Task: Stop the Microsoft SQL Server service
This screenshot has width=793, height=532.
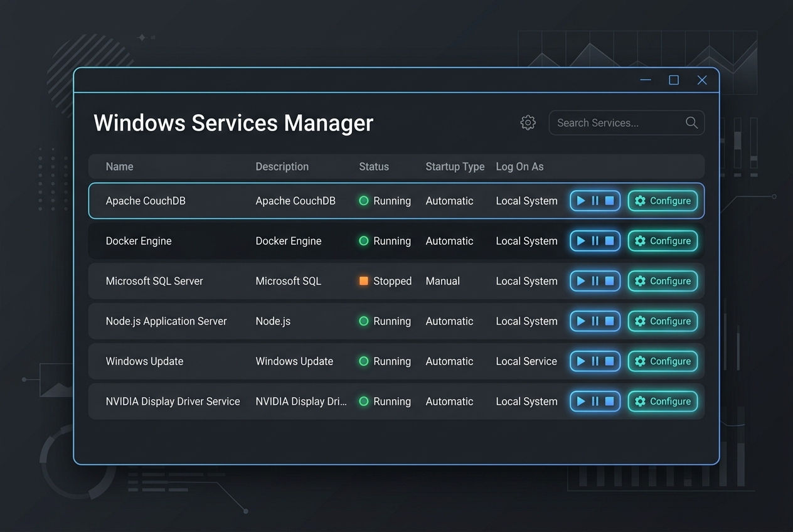Action: tap(609, 281)
